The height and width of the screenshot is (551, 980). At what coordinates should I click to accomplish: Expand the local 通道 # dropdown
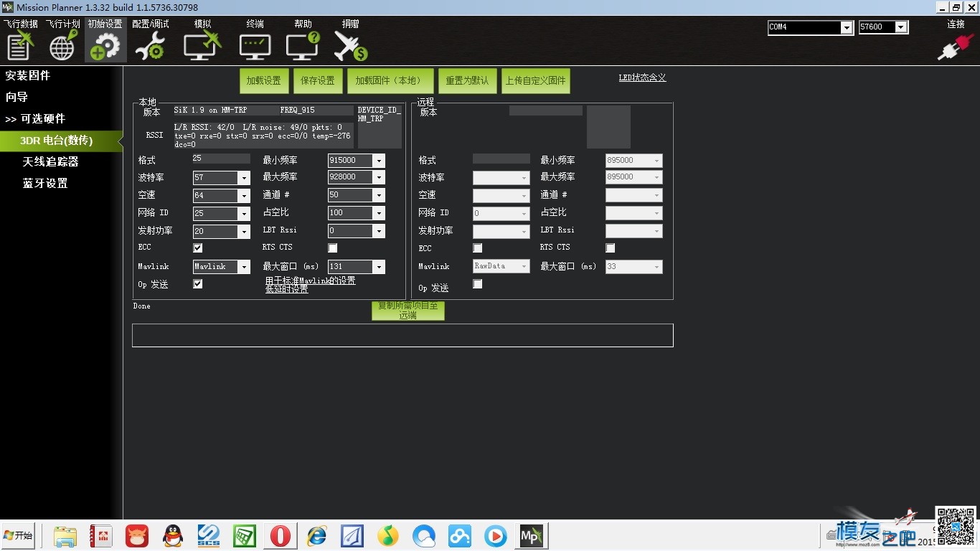(379, 195)
